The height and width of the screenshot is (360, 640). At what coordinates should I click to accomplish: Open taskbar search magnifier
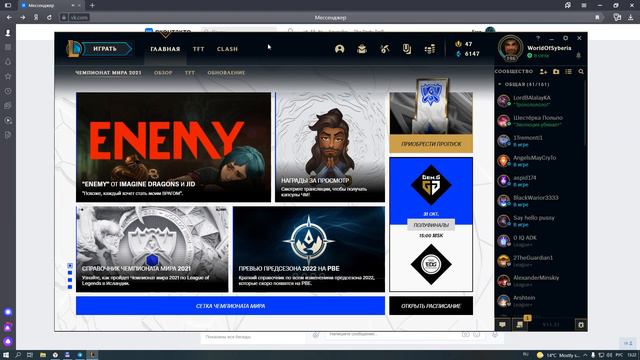tap(18, 355)
